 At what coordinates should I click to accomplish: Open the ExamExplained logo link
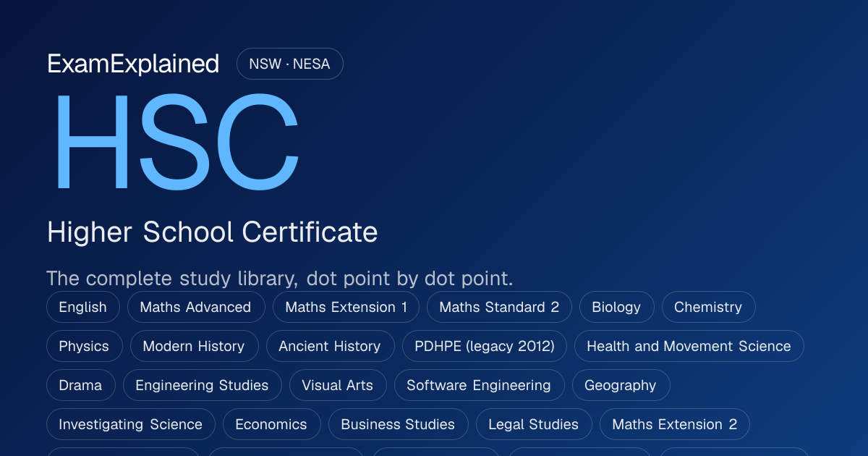(133, 64)
